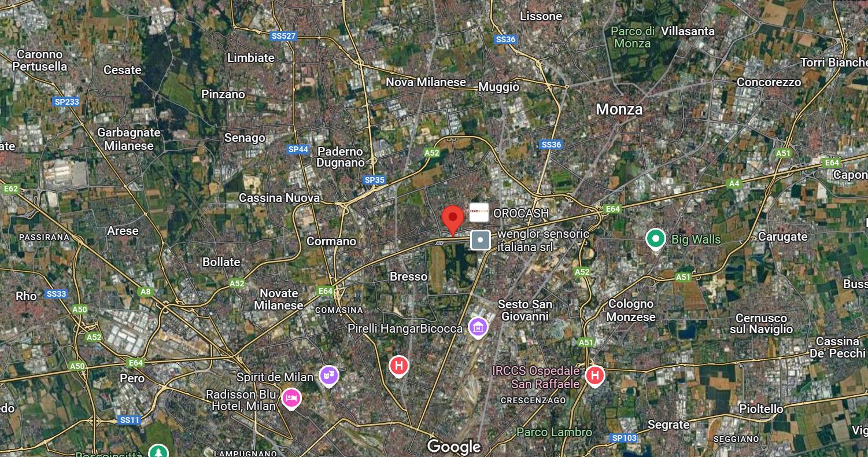Click the A4 highway shield
868x457 pixels.
tap(733, 183)
